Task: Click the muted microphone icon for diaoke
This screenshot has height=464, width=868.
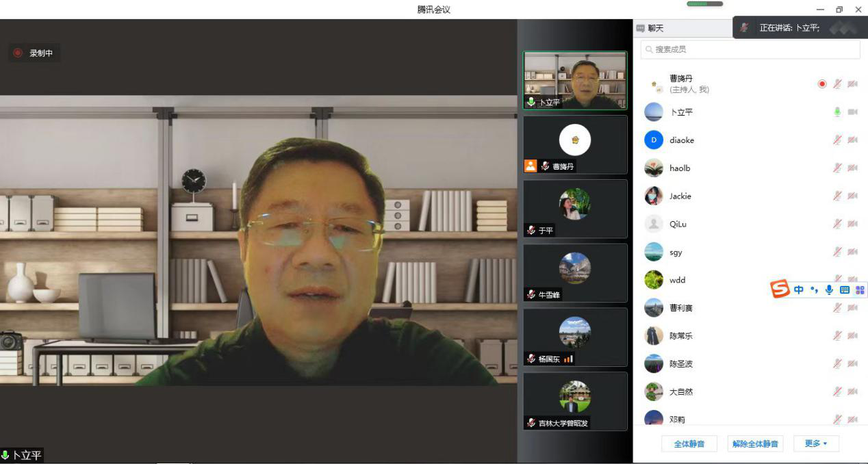Action: click(837, 140)
